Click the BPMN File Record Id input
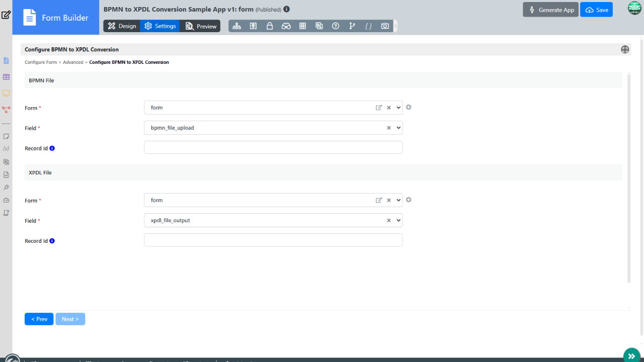 tap(273, 147)
